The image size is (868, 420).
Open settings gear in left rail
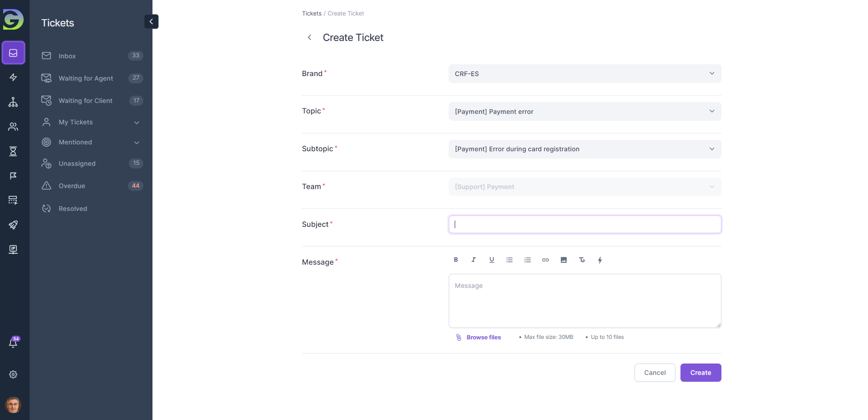pyautogui.click(x=13, y=374)
